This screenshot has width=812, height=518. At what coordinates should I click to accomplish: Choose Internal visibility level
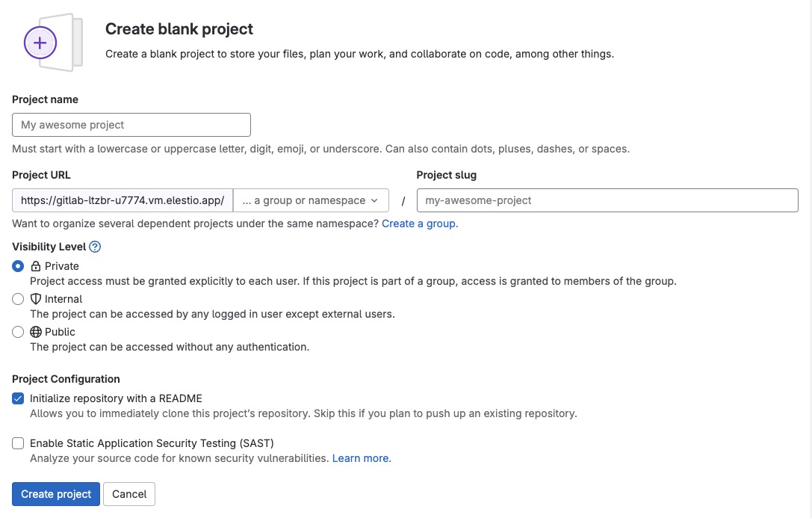pos(18,299)
